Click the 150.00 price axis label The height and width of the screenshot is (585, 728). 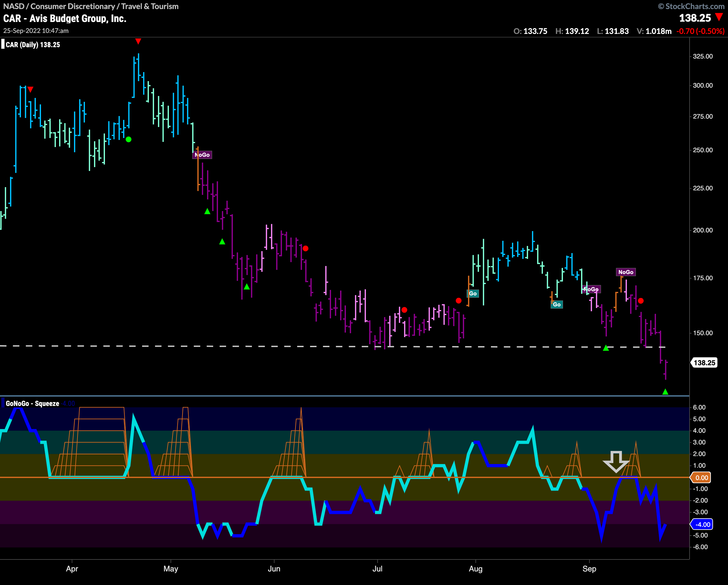click(x=702, y=333)
